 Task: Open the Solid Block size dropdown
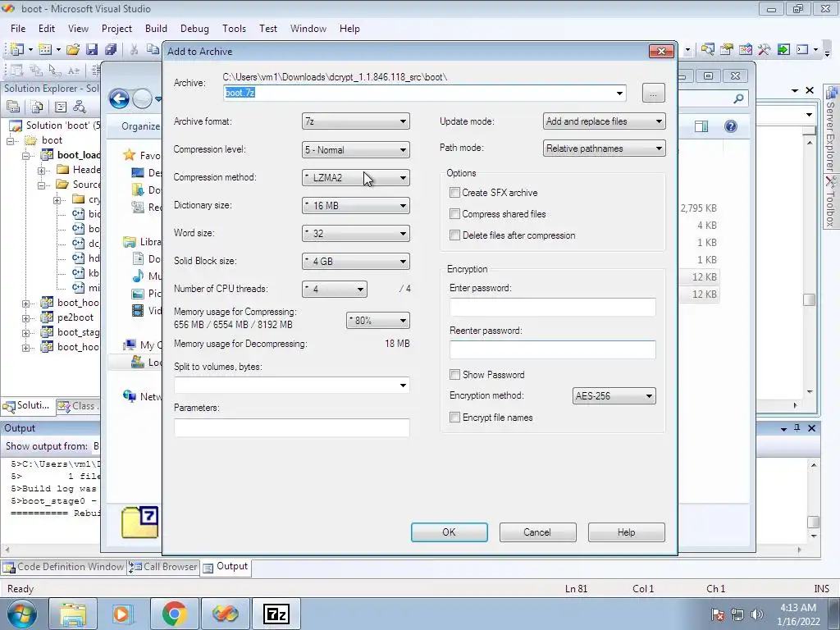click(356, 261)
